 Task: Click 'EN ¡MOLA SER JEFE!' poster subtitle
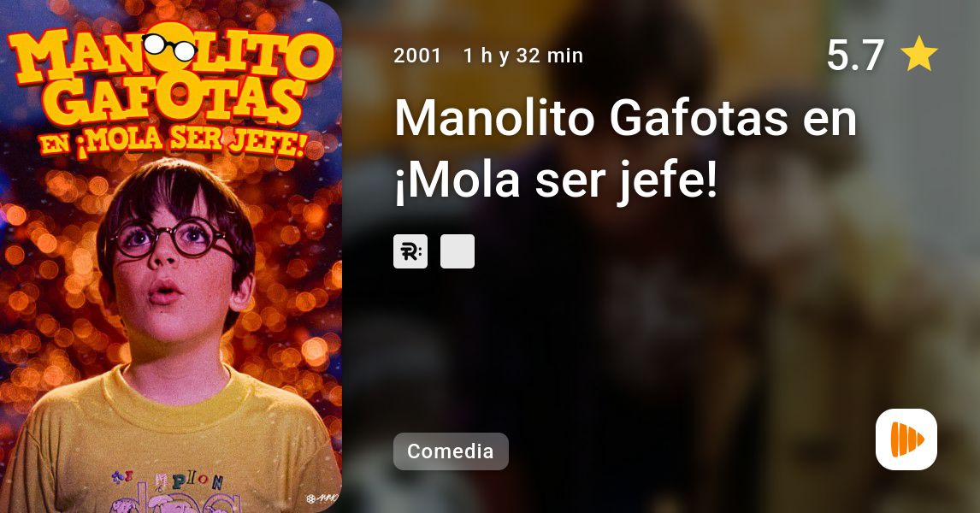click(x=173, y=143)
